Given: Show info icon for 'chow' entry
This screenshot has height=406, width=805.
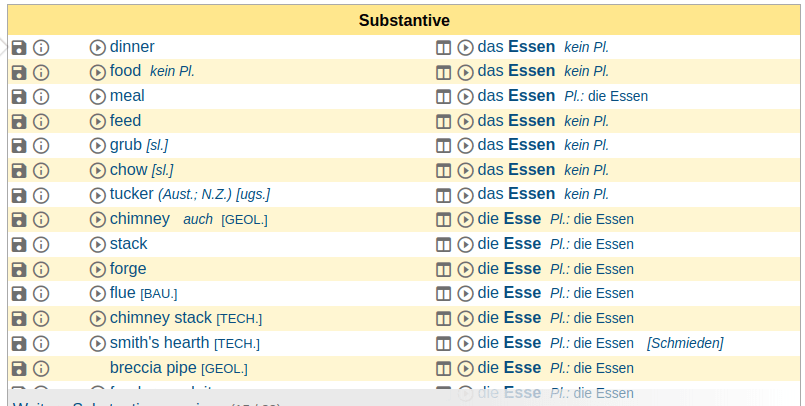Looking at the screenshot, I should (41, 170).
